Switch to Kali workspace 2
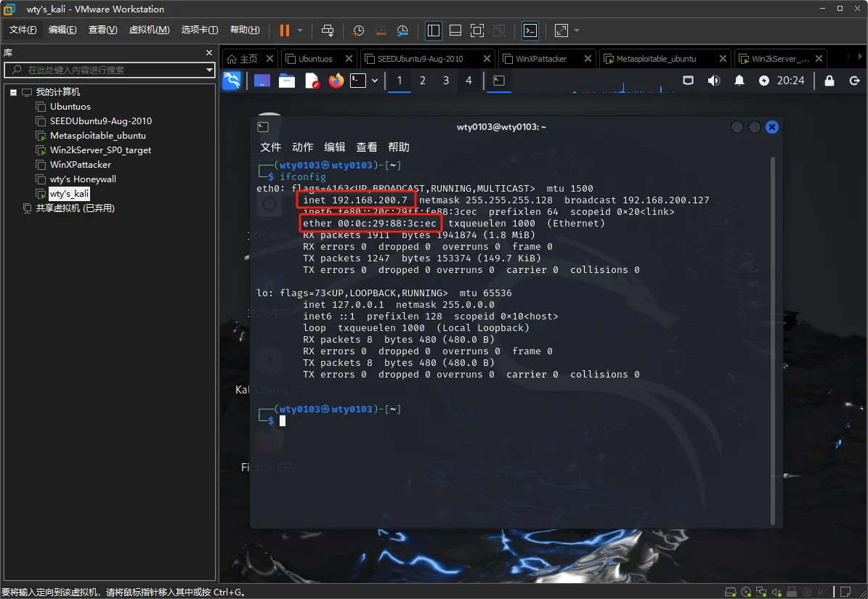868x599 pixels. click(422, 81)
